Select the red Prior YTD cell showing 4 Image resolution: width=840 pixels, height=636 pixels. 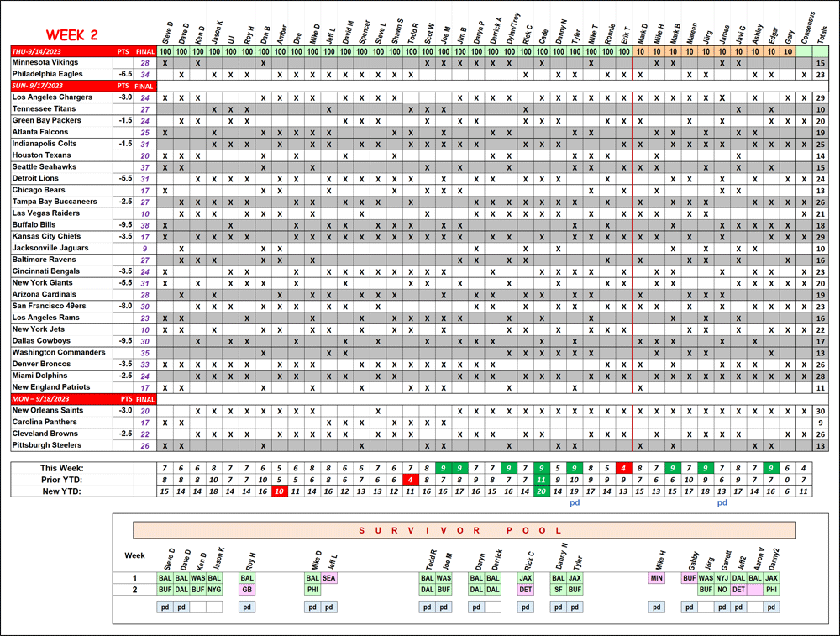pyautogui.click(x=410, y=479)
